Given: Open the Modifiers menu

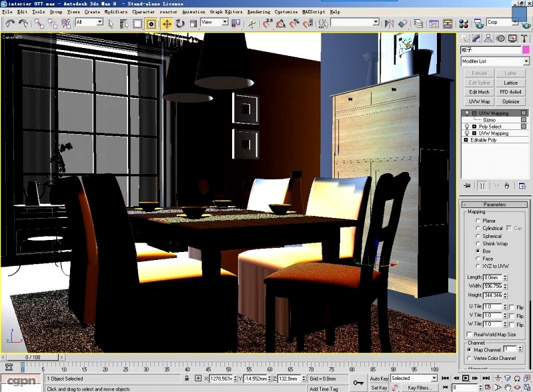Looking at the screenshot, I should [115, 11].
